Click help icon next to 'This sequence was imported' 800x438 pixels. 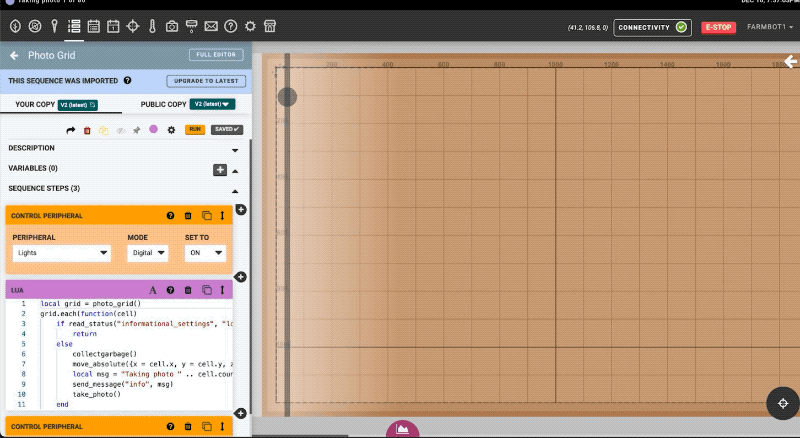pyautogui.click(x=128, y=81)
